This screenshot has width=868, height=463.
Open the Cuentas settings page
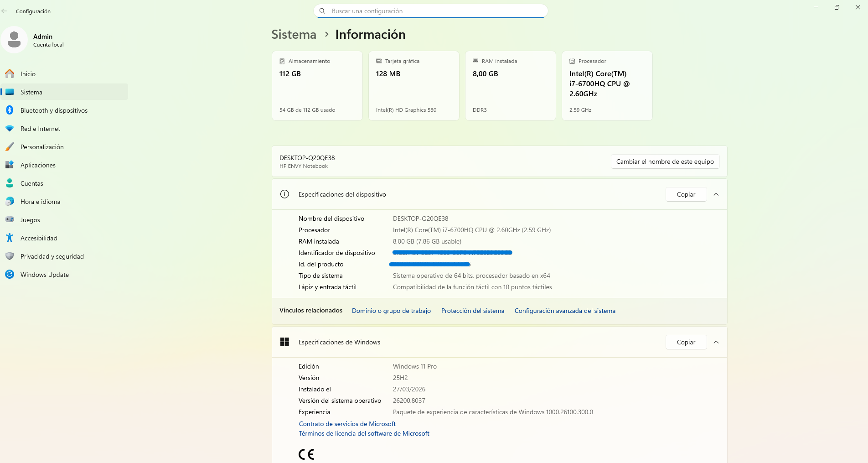[x=32, y=183]
